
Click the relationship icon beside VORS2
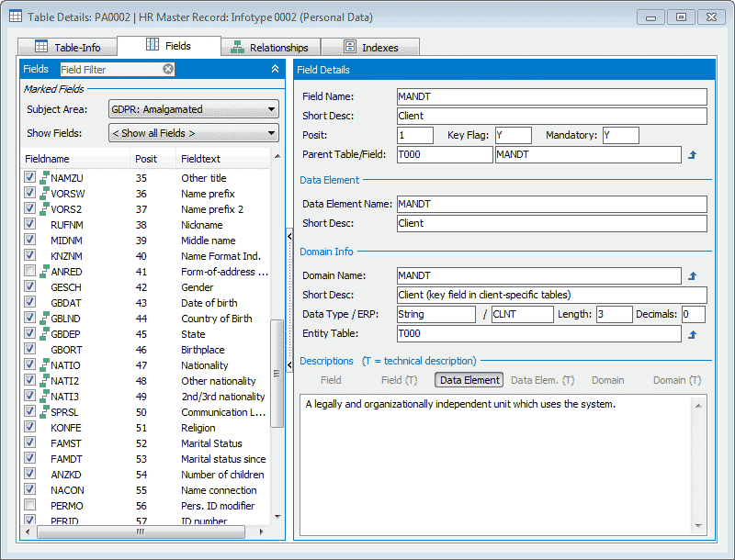pyautogui.click(x=44, y=208)
